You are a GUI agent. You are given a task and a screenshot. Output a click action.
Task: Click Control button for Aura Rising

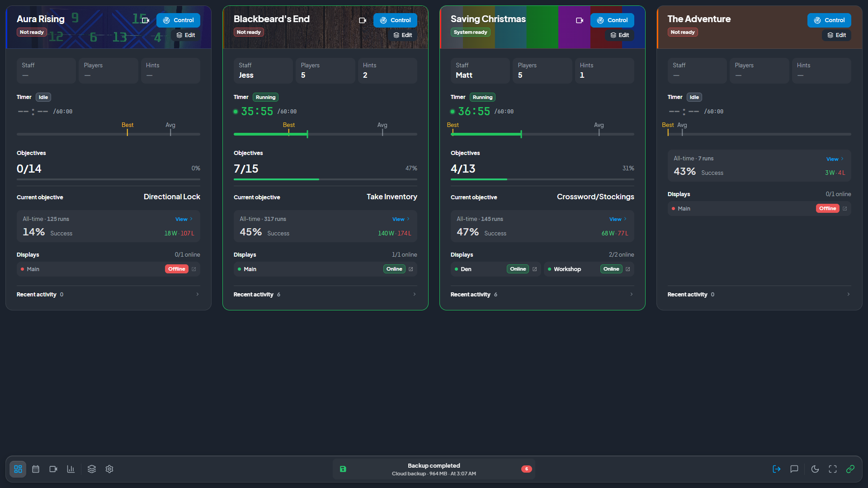pyautogui.click(x=178, y=20)
